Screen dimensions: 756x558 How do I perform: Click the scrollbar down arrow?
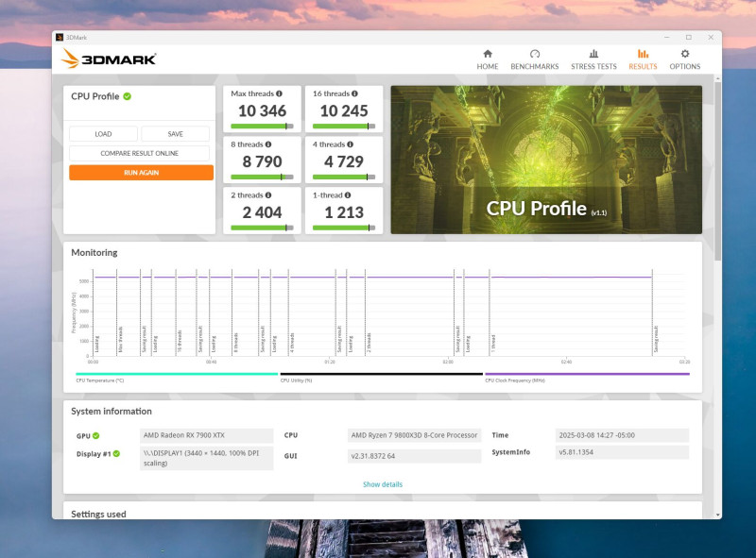(x=718, y=515)
